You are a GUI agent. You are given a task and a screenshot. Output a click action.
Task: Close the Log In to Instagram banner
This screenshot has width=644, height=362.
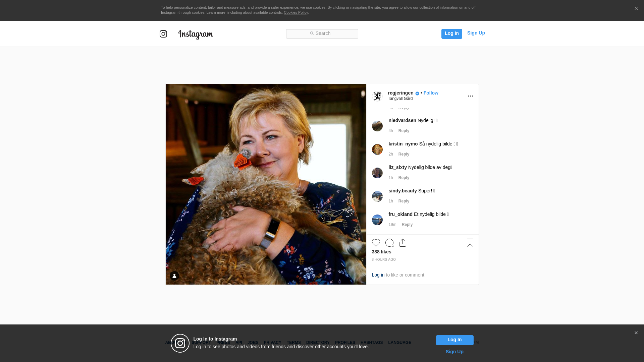(636, 333)
